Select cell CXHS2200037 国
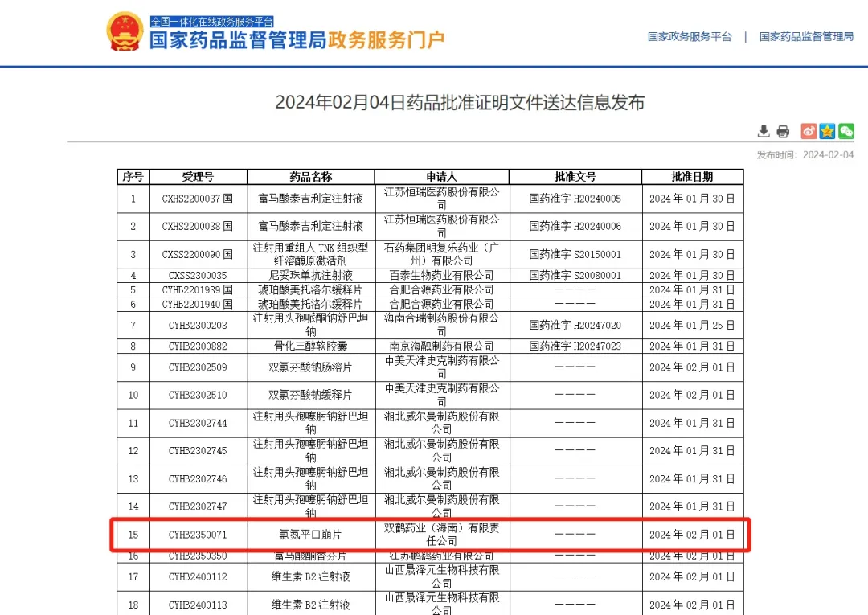Image resolution: width=868 pixels, height=615 pixels. point(198,199)
